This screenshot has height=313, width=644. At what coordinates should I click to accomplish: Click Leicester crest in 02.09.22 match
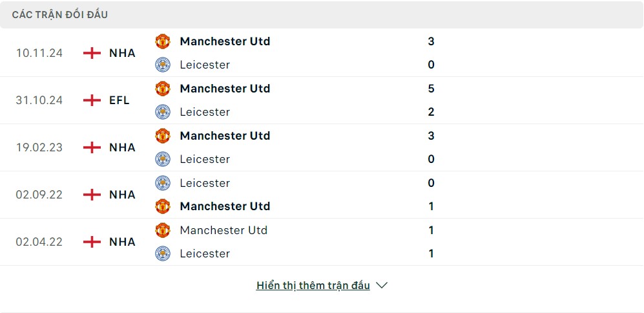coord(163,182)
